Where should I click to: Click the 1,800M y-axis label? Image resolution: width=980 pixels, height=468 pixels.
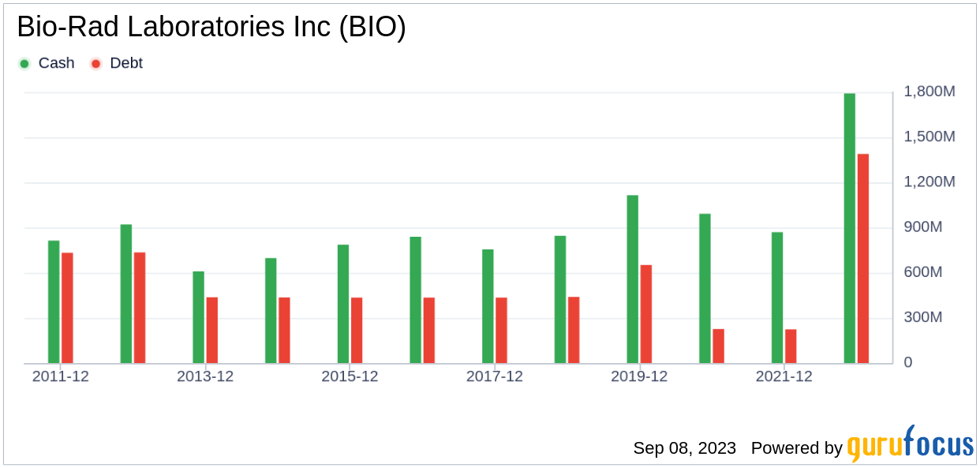930,92
